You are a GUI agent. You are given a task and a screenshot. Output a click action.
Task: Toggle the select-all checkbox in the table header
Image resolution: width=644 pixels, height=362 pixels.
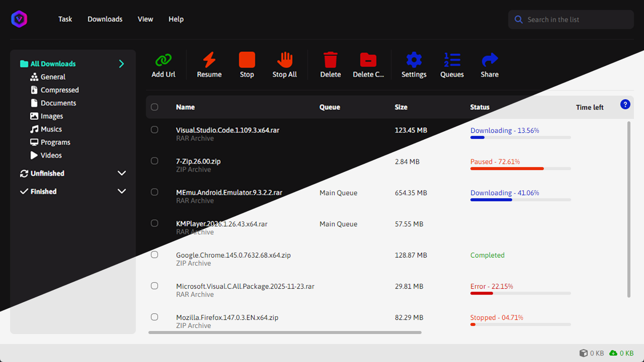(154, 107)
